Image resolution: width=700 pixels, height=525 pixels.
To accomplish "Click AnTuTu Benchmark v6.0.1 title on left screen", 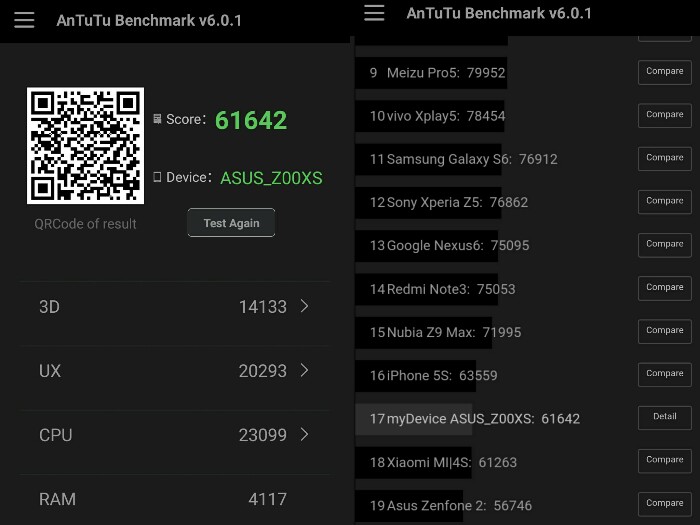I will coord(149,21).
